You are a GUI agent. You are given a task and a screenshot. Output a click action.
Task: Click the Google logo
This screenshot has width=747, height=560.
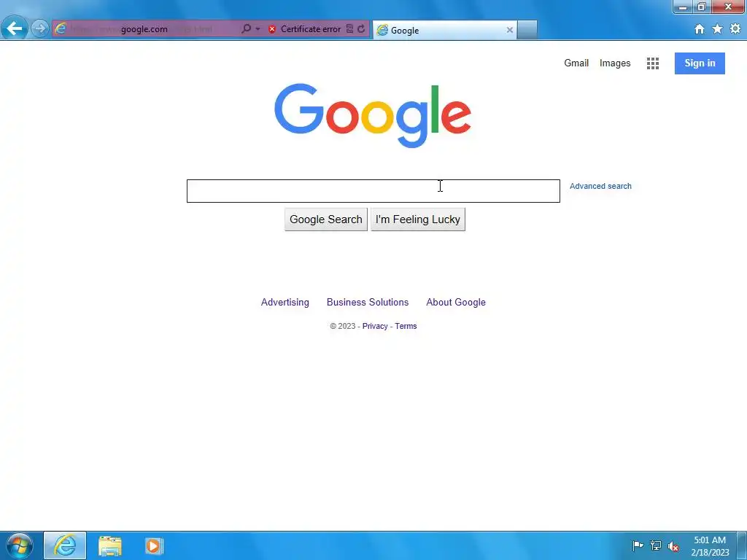tap(373, 115)
